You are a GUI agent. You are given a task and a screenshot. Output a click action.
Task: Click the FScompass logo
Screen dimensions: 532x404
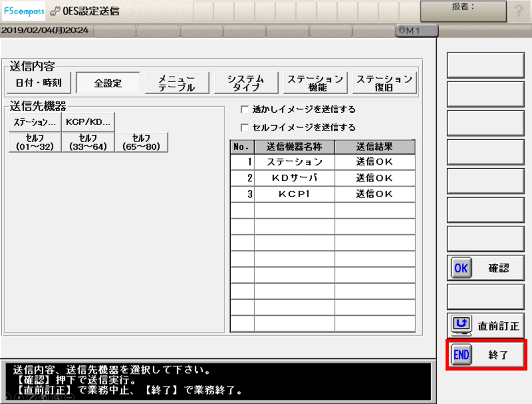(x=24, y=11)
